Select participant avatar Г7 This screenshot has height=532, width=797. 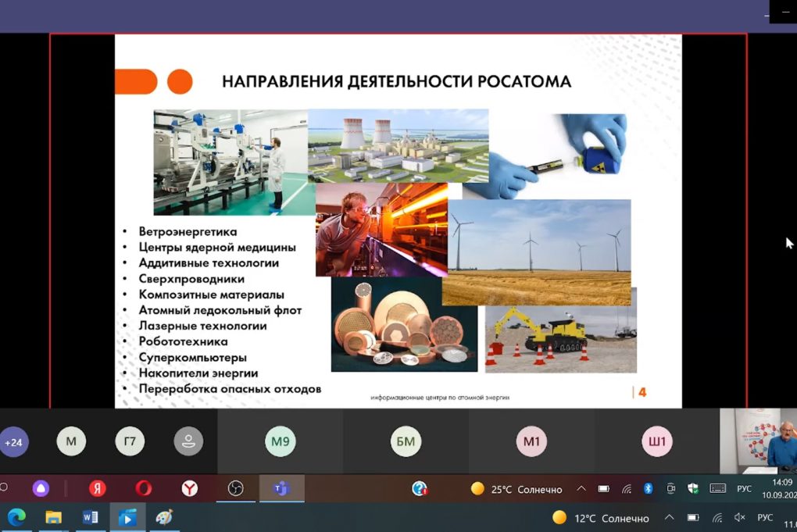coord(130,441)
